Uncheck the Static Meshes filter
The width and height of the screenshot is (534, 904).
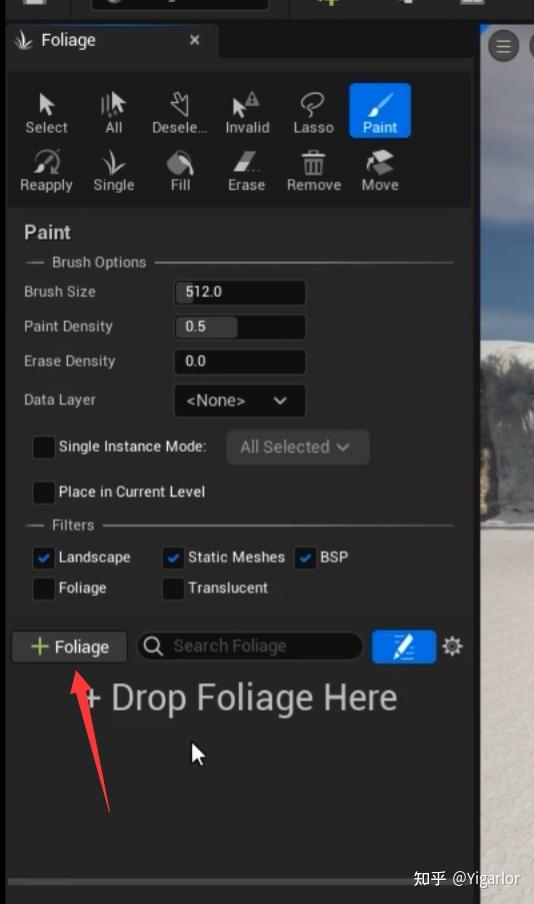(173, 558)
